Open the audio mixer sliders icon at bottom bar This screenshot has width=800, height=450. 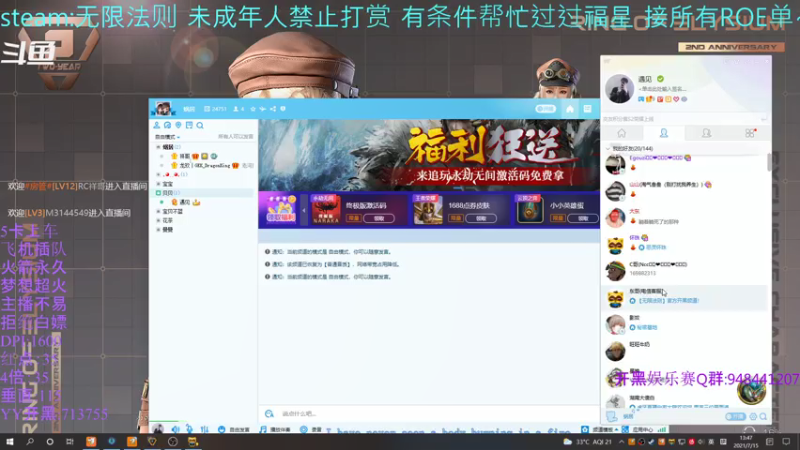205,429
